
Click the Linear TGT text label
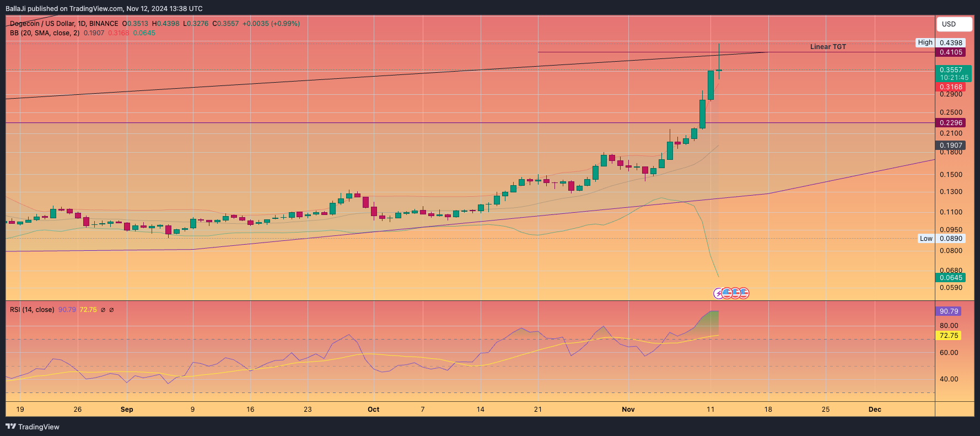[828, 47]
